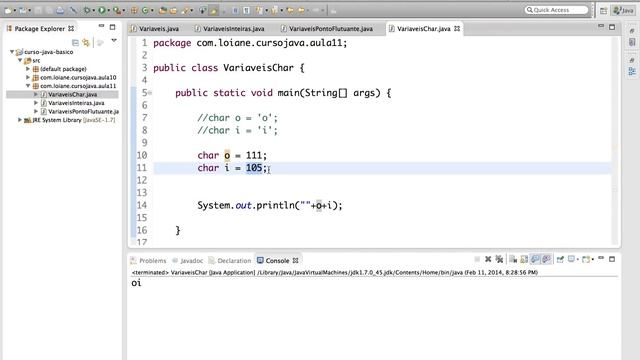Viewport: 640px width, 360px height.
Task: Collapse com.loiane.cursojava.aula11 package
Action: click(x=28, y=86)
